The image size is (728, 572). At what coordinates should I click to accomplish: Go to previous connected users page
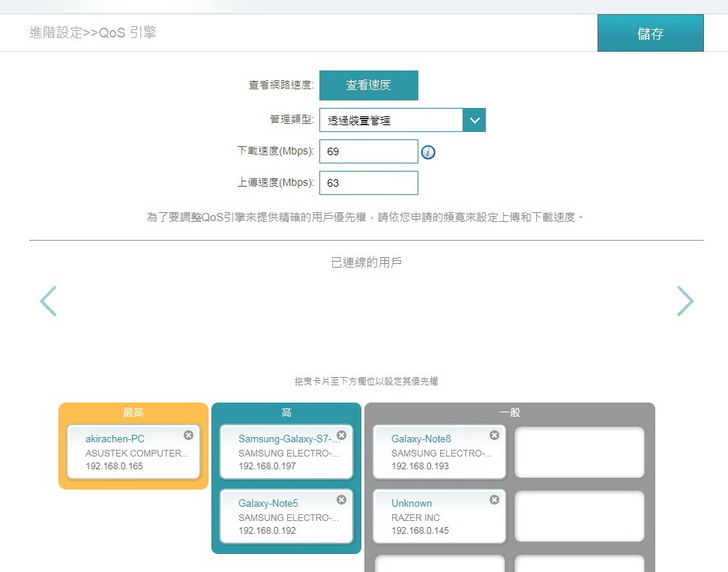48,301
